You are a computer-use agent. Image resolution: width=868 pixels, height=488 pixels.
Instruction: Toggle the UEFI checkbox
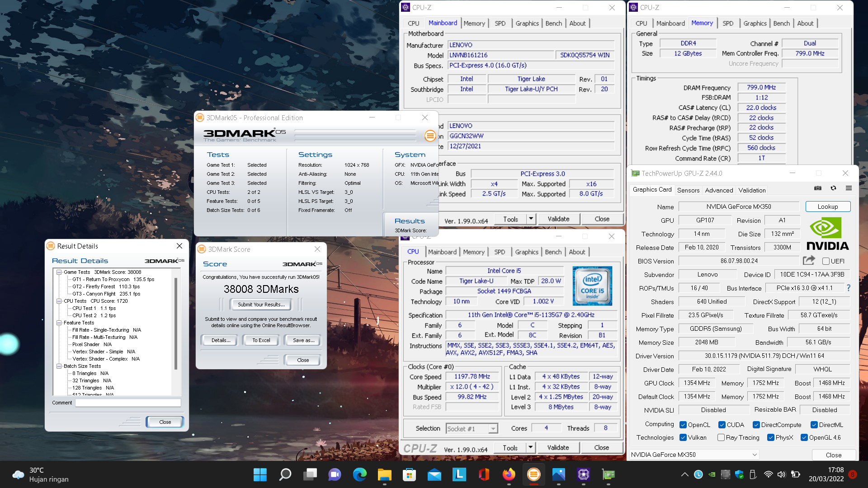[x=826, y=261]
